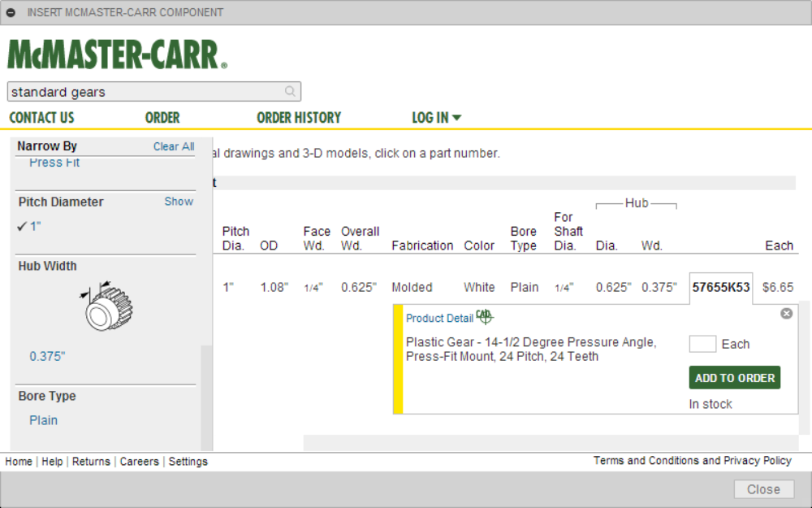
Task: Click the White color cell
Action: pyautogui.click(x=479, y=287)
